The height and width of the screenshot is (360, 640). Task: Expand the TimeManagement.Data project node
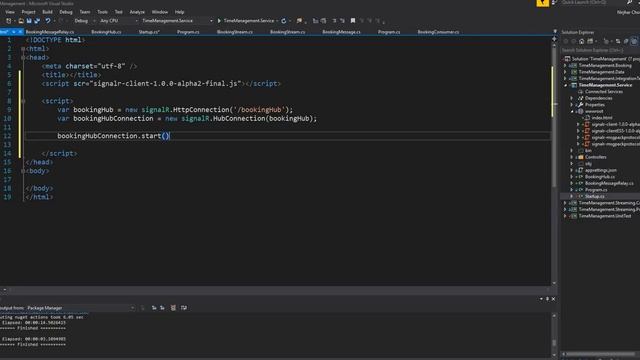566,72
